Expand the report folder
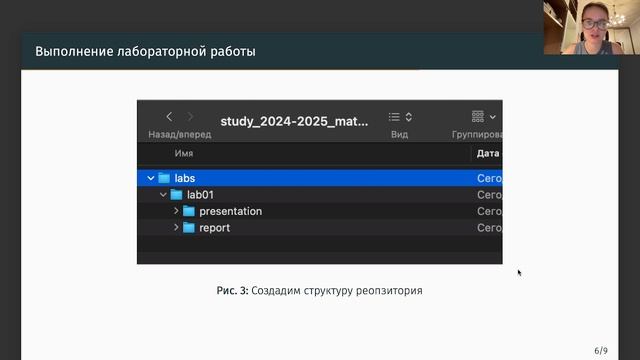 (x=176, y=227)
